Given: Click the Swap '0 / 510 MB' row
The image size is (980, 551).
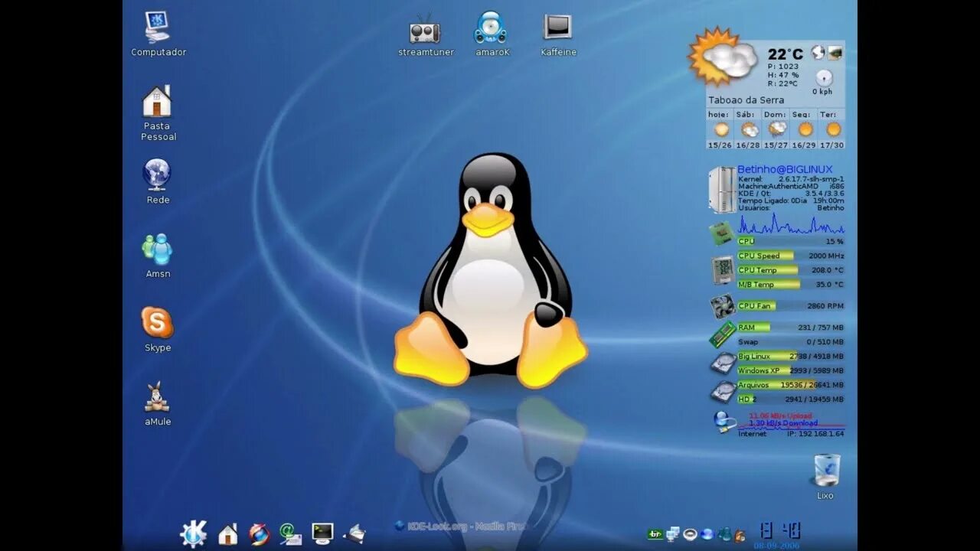Looking at the screenshot, I should pos(791,342).
